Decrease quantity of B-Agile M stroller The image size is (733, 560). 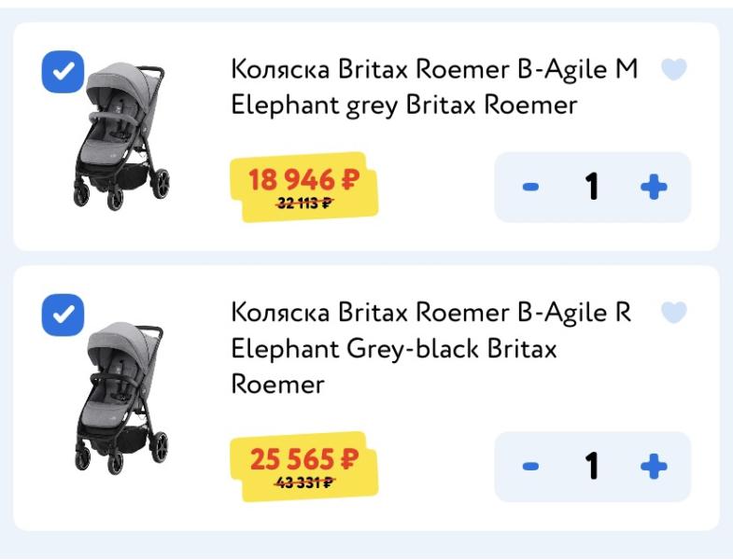pyautogui.click(x=530, y=188)
